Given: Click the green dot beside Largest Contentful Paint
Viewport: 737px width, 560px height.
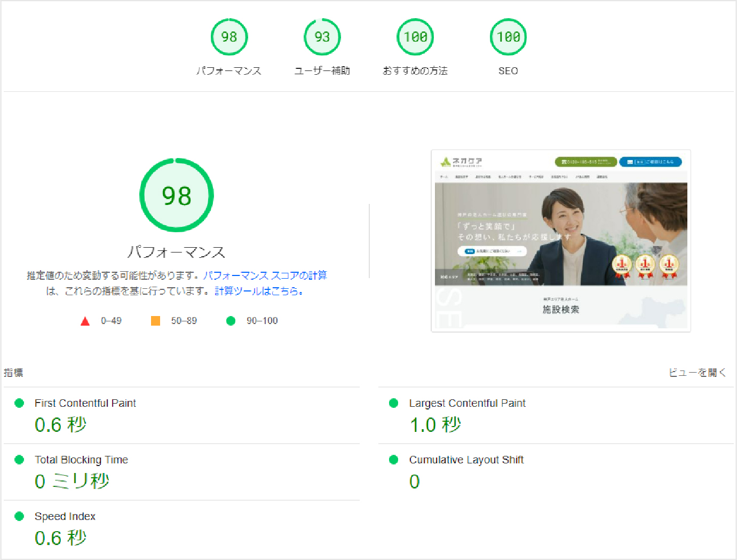Looking at the screenshot, I should coord(394,403).
